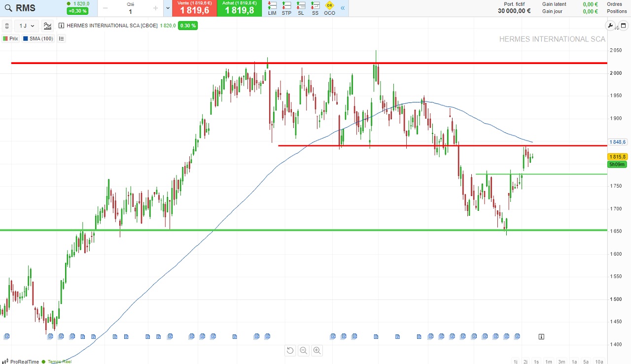Click HERMES INTERNATIONAL SCA [CBOE] title

112,26
